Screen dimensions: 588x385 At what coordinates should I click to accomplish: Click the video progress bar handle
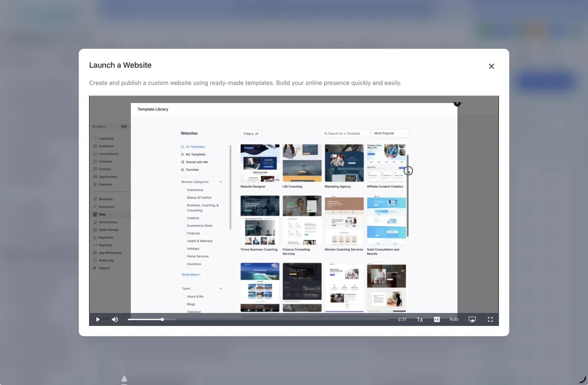coord(162,319)
